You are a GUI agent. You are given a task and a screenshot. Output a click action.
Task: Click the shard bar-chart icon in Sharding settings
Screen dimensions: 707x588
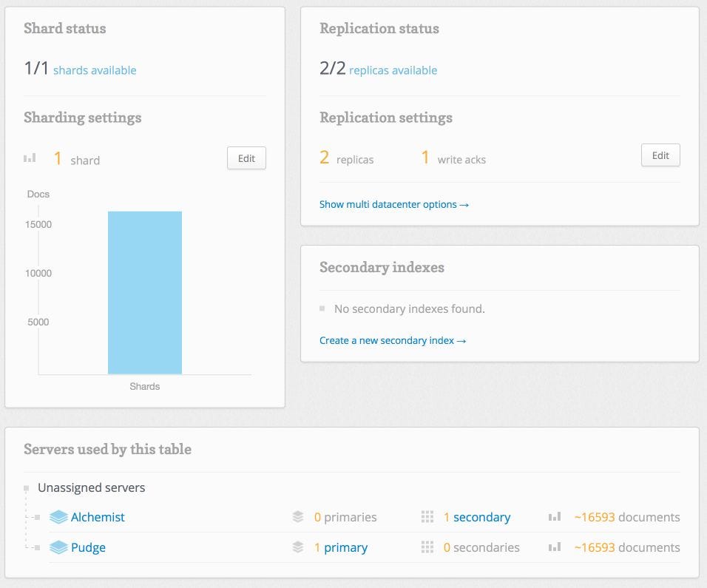[x=30, y=158]
